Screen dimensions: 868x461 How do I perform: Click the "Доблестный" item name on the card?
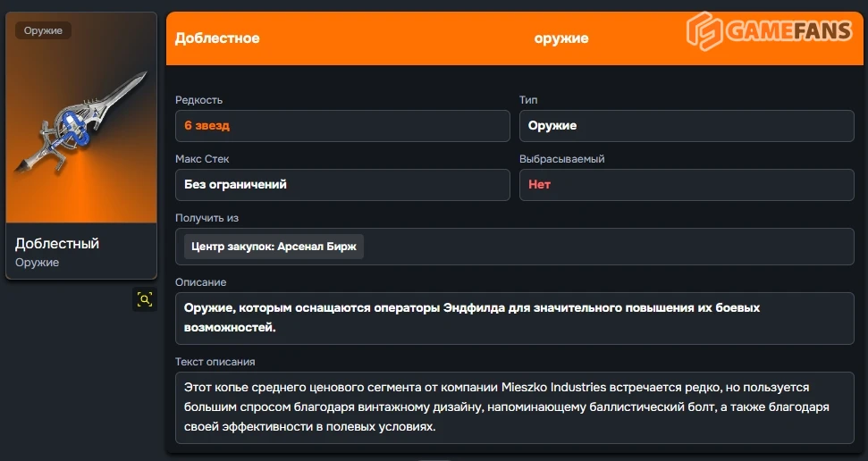[x=57, y=243]
